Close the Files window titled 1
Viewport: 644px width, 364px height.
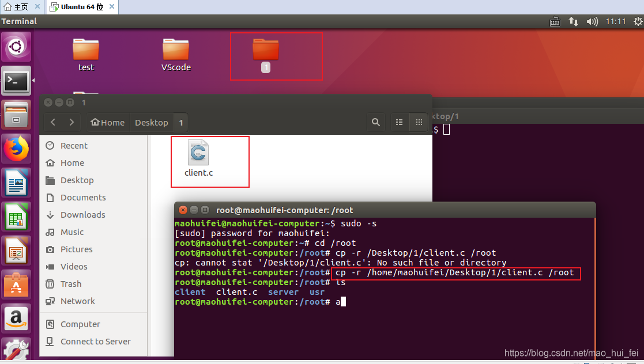coord(48,102)
